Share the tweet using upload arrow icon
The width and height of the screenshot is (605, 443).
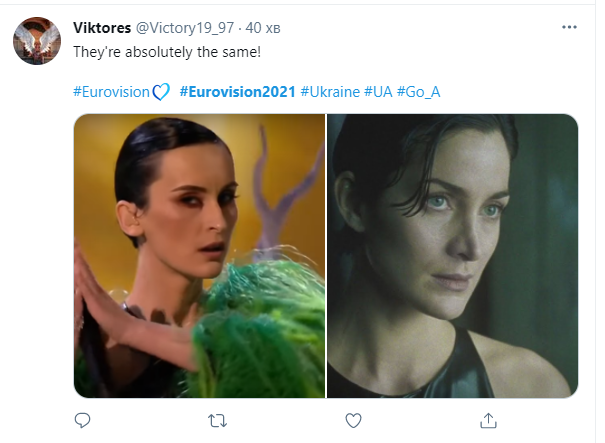pos(488,421)
